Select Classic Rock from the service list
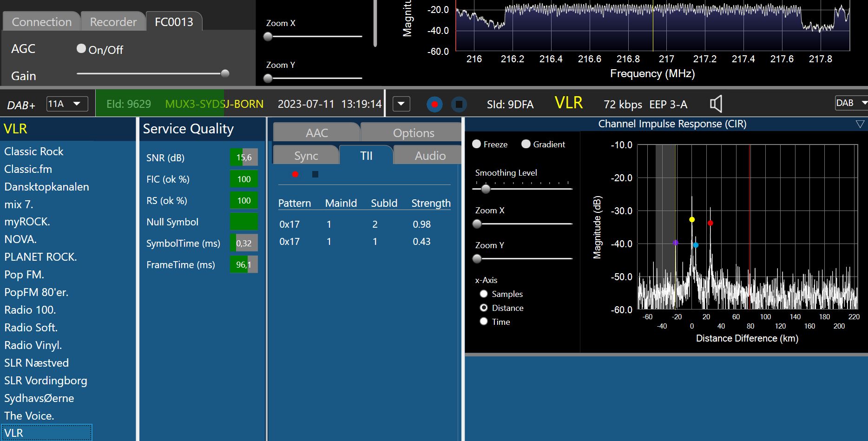868x441 pixels. click(34, 151)
